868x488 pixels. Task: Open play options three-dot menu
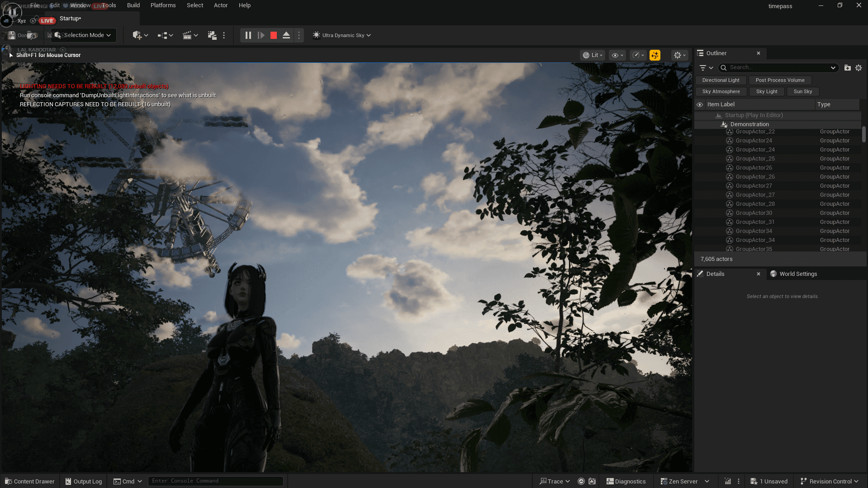[299, 35]
